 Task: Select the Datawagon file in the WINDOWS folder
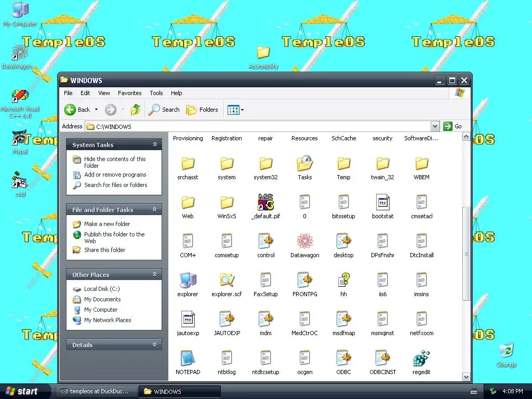304,241
